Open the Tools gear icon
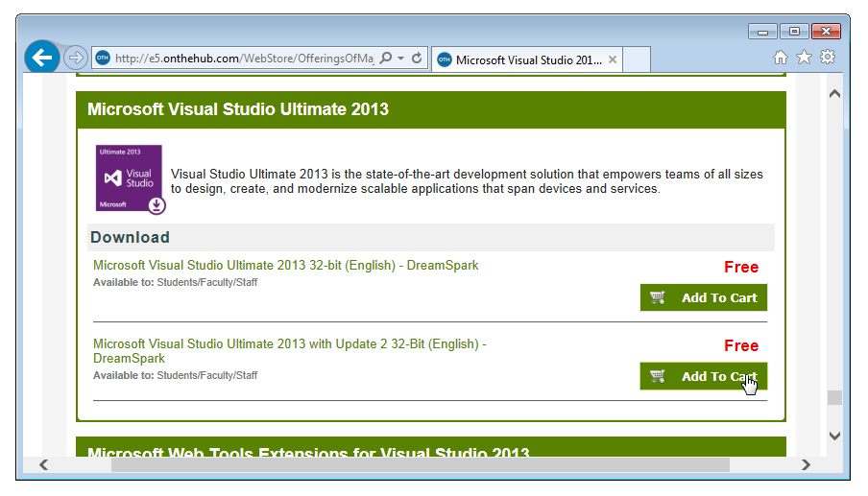The height and width of the screenshot is (496, 868). [x=828, y=57]
